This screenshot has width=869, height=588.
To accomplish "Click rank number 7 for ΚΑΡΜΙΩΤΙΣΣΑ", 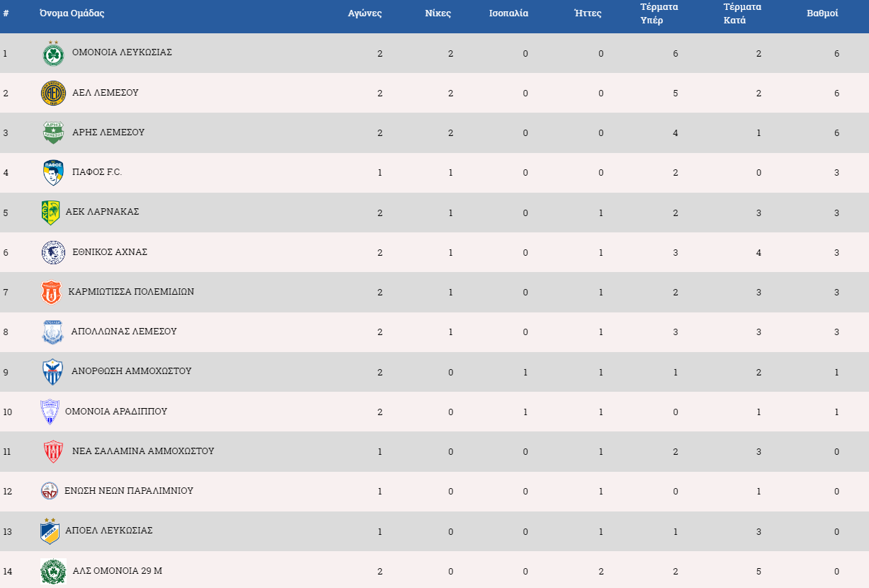I will (x=6, y=292).
